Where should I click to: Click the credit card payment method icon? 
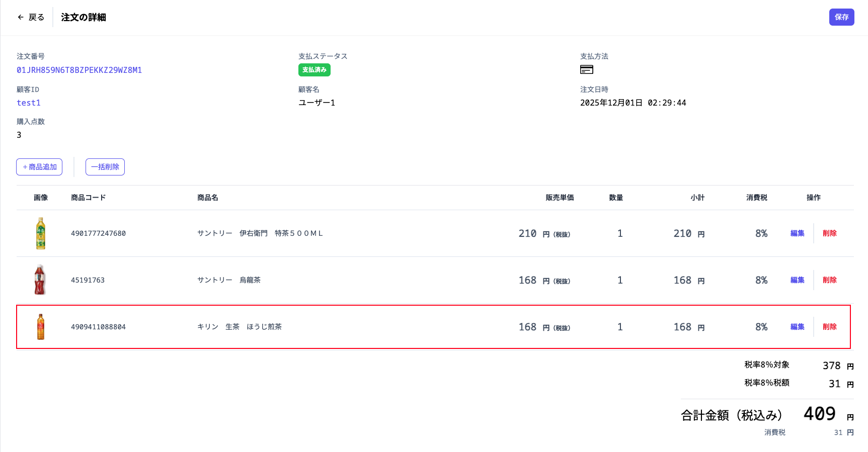point(586,69)
